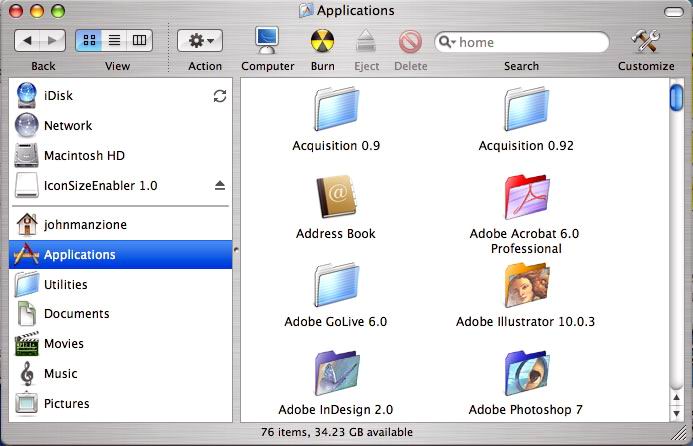The image size is (693, 446).
Task: Sync iDisk with the circular arrows icon
Action: pos(220,96)
